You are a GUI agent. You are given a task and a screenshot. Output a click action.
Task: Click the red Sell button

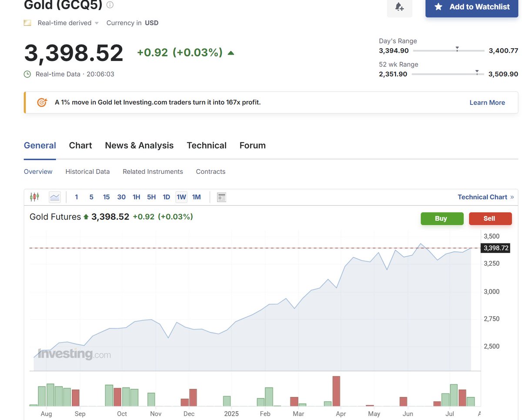click(490, 219)
